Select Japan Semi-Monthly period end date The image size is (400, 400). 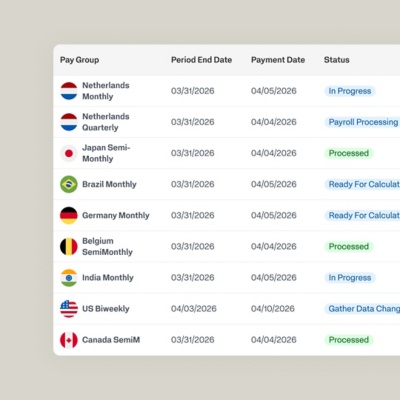(193, 153)
